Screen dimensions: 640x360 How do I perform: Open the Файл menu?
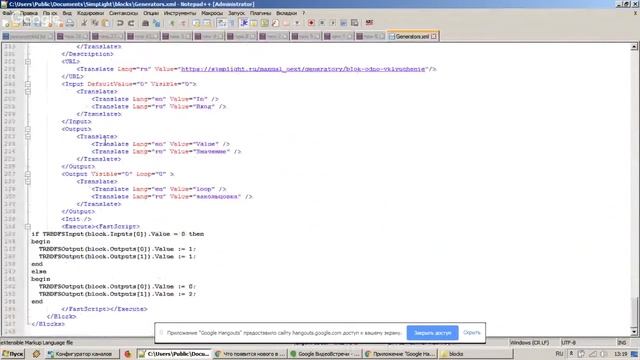(8, 13)
